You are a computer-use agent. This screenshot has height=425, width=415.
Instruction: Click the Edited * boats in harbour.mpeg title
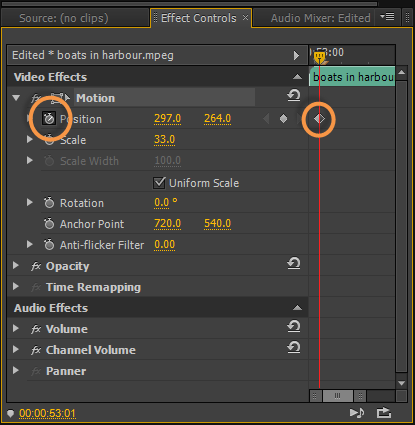coord(93,55)
